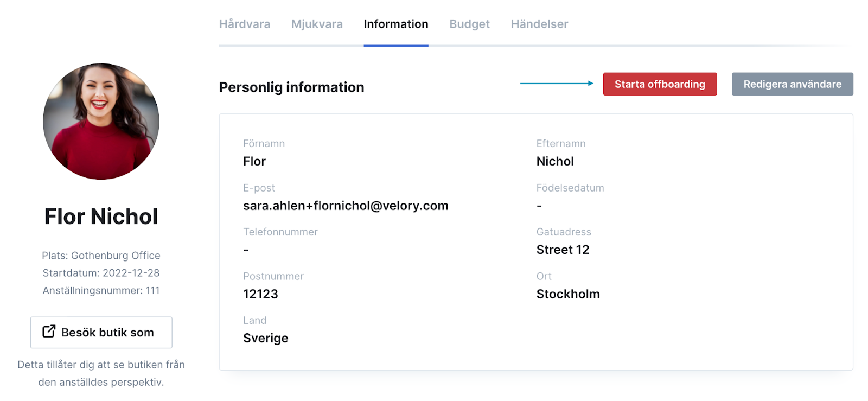Screen dimensions: 868x401
Task: Click the Besök butik som button
Action: click(101, 332)
